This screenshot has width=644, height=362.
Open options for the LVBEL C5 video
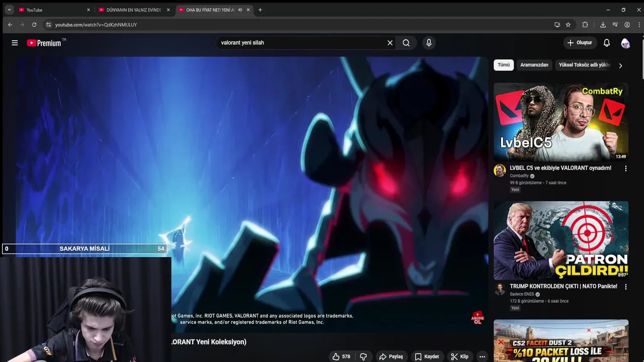point(626,168)
